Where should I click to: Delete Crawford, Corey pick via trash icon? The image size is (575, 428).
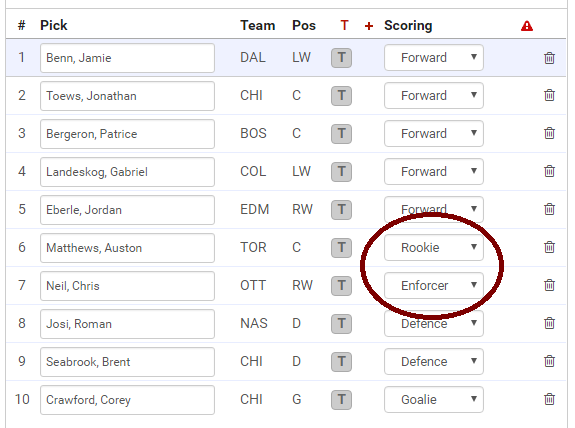tap(549, 399)
